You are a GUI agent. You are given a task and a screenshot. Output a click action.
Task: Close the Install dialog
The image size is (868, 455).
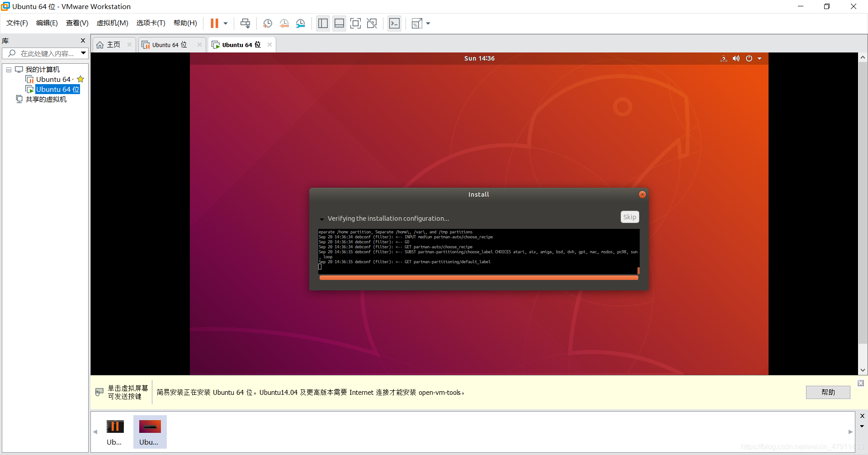[x=642, y=194]
